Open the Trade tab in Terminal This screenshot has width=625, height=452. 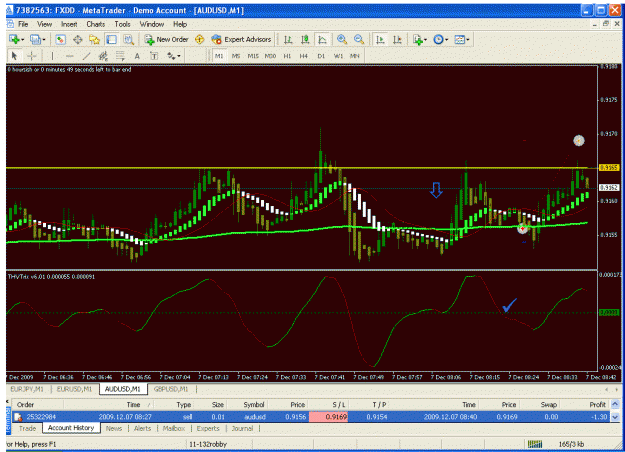coord(28,428)
